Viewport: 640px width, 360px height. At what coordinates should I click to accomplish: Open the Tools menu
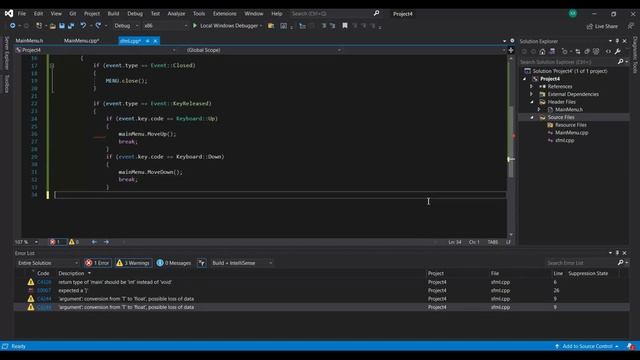point(199,13)
